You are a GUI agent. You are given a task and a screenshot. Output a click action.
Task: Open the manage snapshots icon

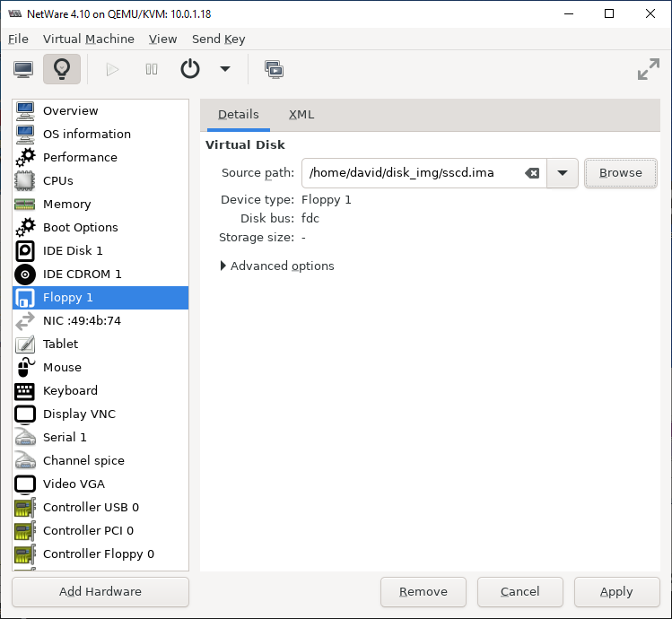coord(274,69)
